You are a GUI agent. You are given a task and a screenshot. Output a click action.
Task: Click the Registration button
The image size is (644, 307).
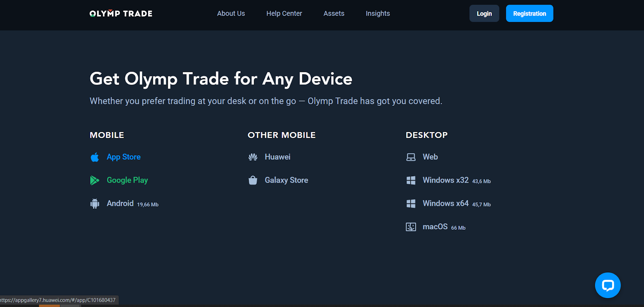pyautogui.click(x=530, y=14)
